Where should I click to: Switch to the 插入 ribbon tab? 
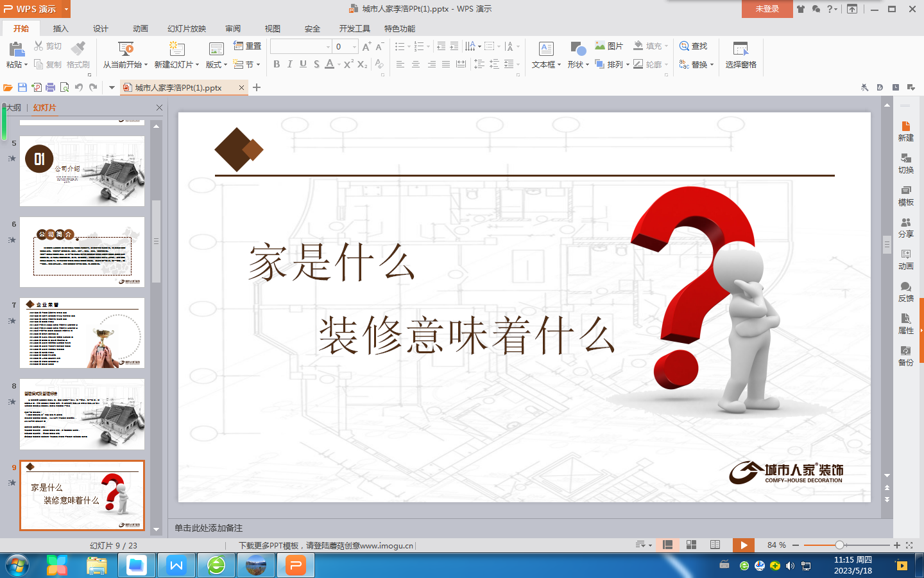coord(60,29)
